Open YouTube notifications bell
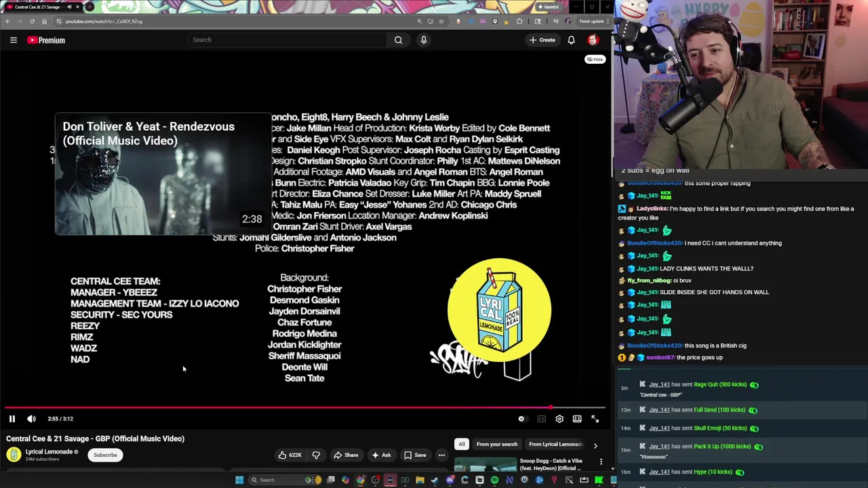The height and width of the screenshot is (488, 868). [x=571, y=40]
